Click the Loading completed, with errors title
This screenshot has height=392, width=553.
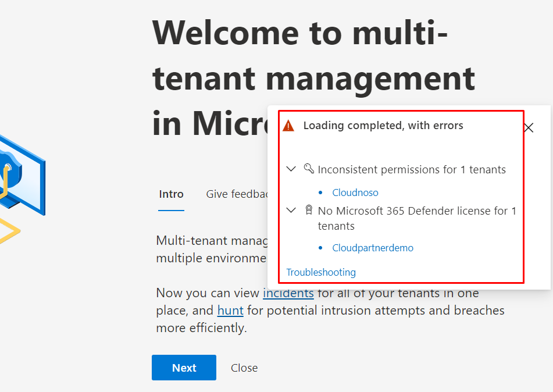coord(383,126)
